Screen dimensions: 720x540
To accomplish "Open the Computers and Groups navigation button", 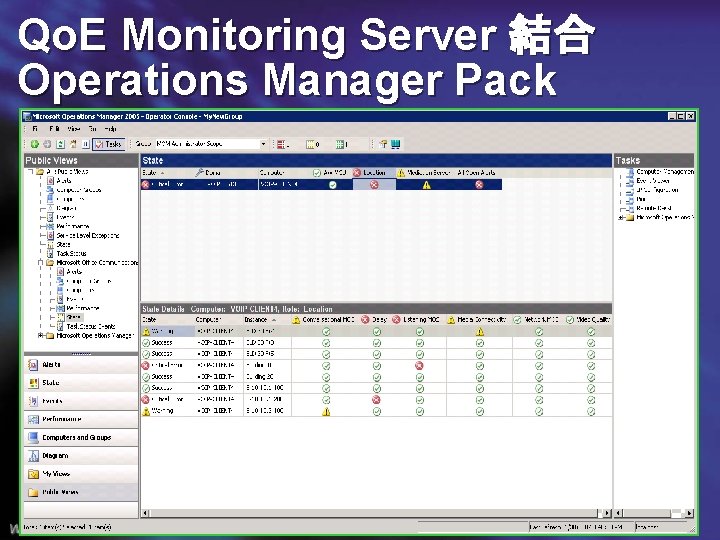I will tap(81, 437).
